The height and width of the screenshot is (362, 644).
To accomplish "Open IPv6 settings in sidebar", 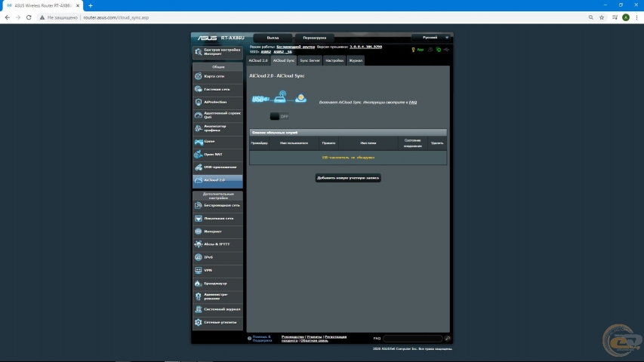I will click(x=217, y=257).
